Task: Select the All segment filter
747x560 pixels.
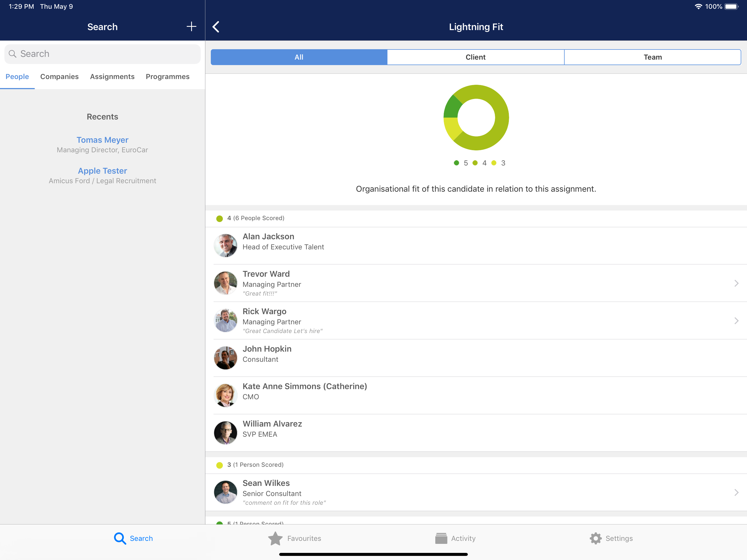Action: pos(299,57)
